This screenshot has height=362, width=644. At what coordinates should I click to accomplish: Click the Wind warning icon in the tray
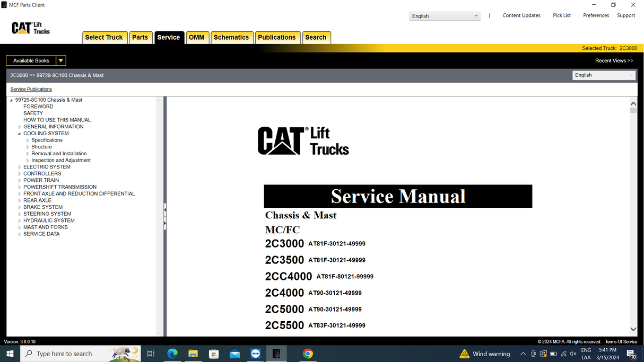point(464,354)
